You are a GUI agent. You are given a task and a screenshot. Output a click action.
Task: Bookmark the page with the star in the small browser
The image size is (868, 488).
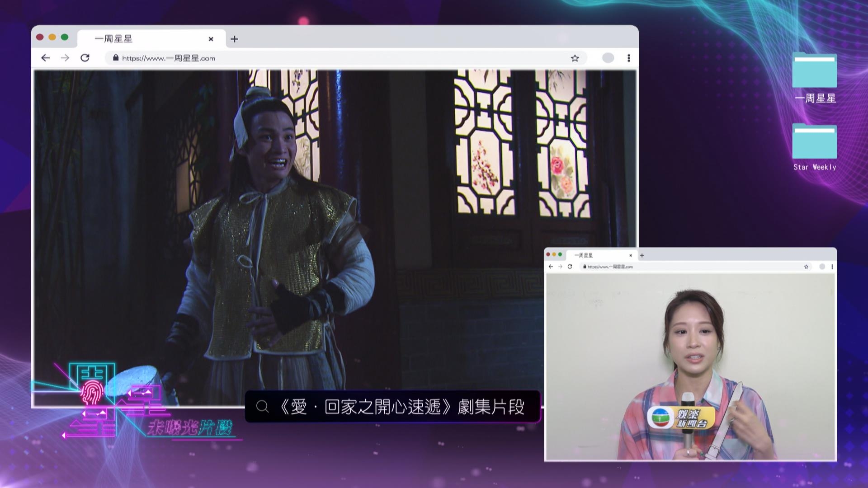[806, 267]
